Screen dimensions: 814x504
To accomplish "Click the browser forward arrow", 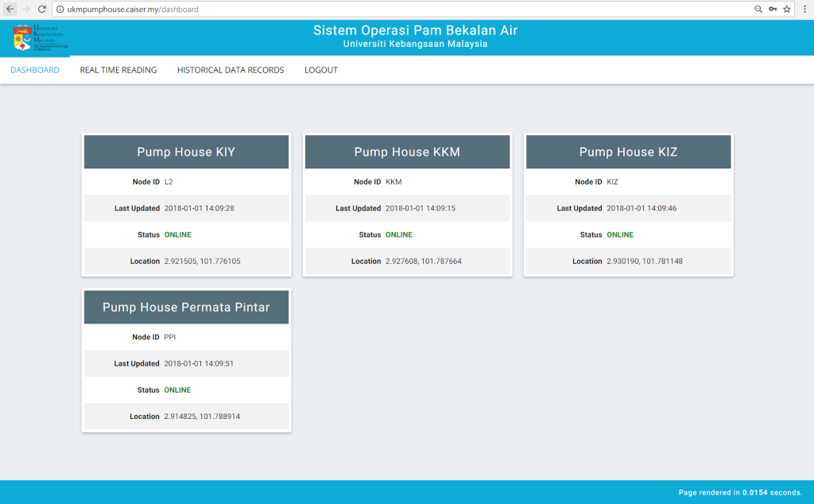I will pyautogui.click(x=26, y=10).
